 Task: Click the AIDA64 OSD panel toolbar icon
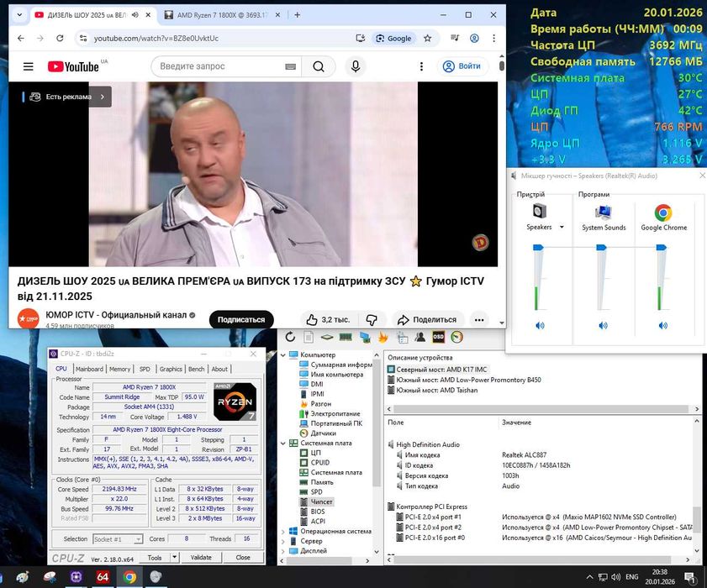click(438, 337)
